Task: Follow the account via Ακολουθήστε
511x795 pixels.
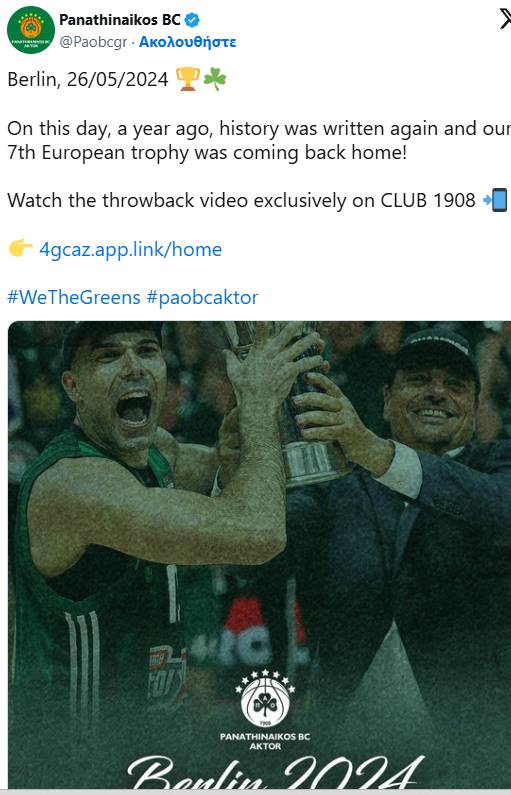Action: tap(188, 42)
